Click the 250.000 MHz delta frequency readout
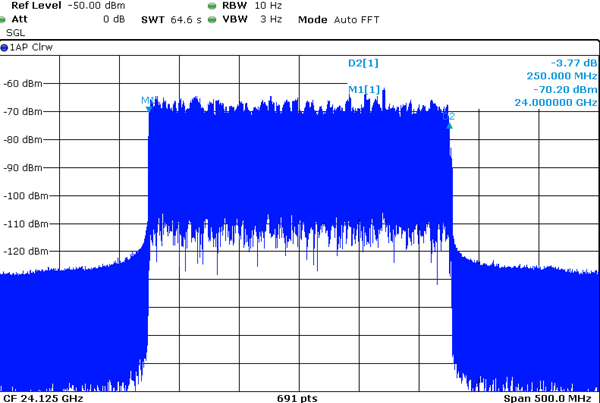 click(x=562, y=76)
